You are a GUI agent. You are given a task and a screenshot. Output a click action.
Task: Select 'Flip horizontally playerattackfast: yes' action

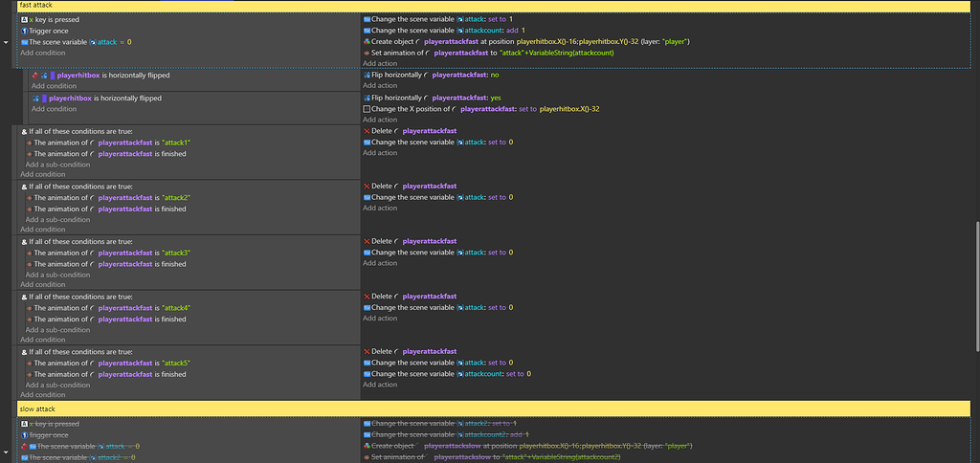point(432,99)
